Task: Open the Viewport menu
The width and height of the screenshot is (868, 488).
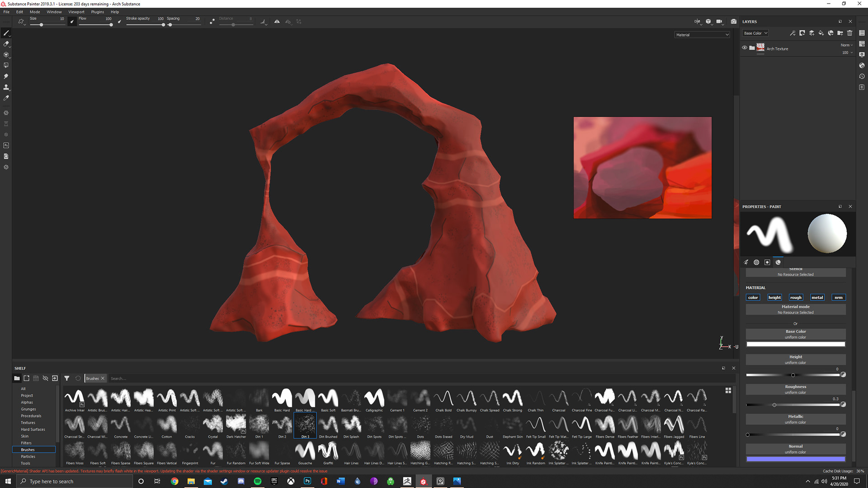Action: (x=76, y=12)
